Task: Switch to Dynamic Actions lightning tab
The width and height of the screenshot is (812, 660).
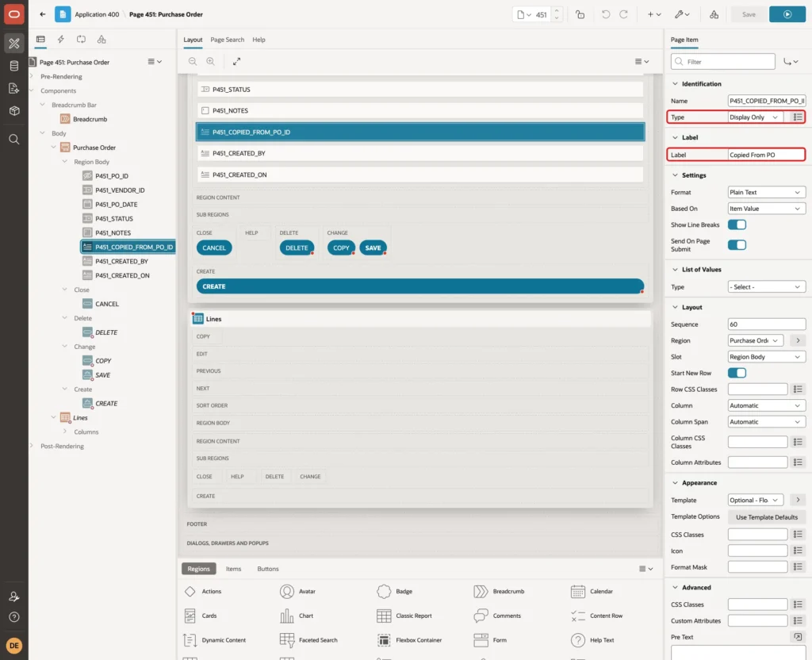Action: (60, 40)
